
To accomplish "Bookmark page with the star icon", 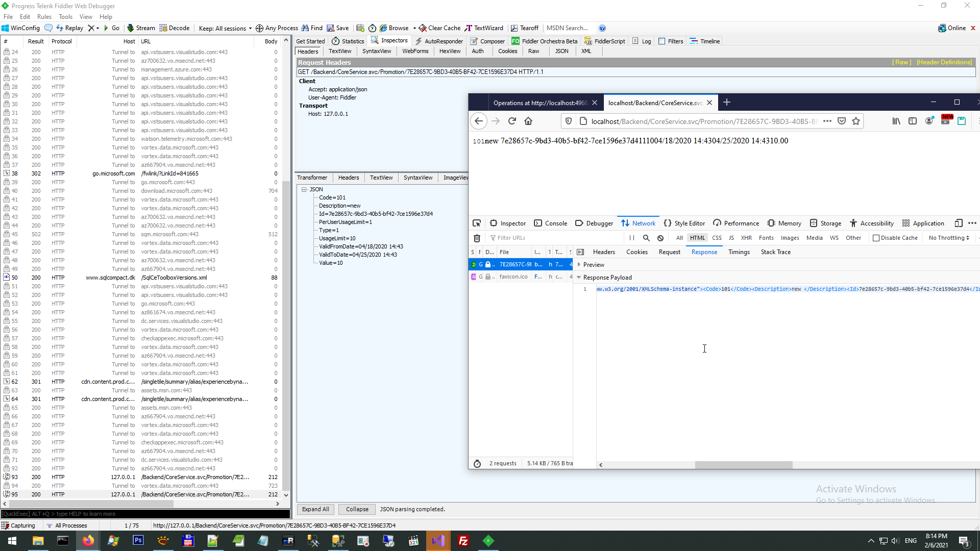I will (x=856, y=121).
